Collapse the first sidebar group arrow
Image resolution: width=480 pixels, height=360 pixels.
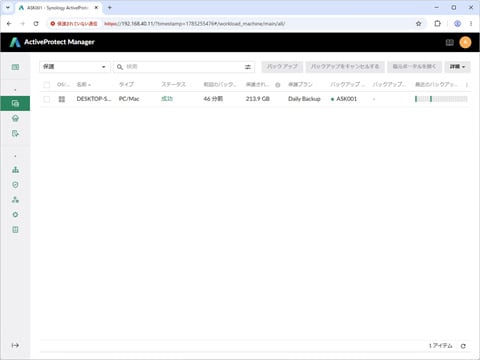15,90
